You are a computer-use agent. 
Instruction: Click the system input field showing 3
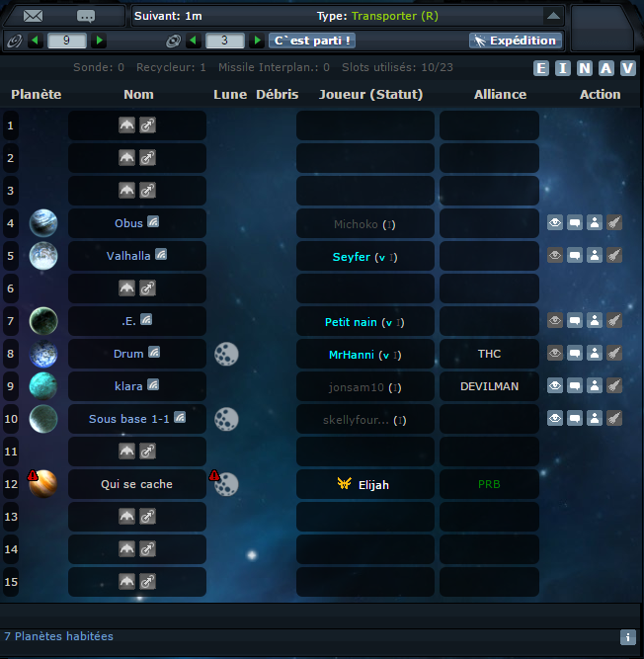[x=225, y=41]
